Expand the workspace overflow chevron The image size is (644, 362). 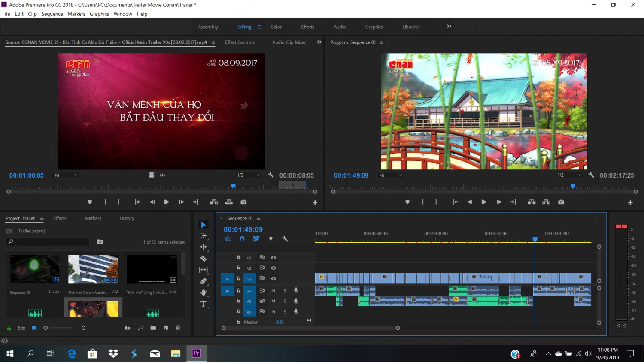coord(449,26)
